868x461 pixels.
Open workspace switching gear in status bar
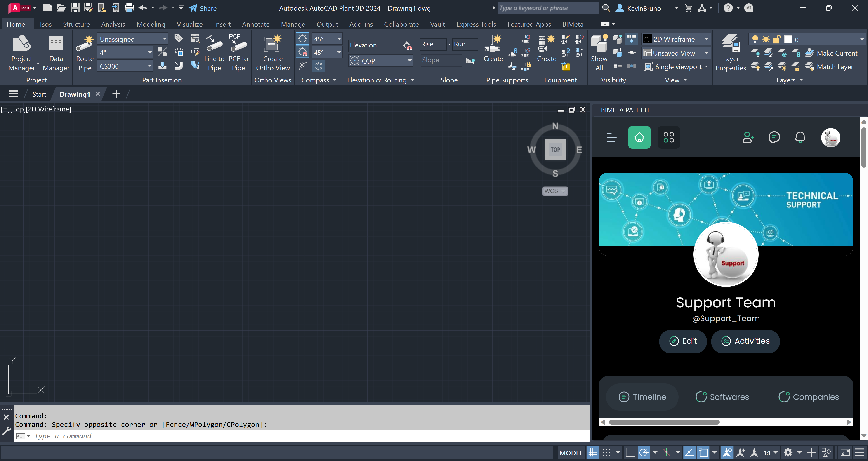[788, 453]
